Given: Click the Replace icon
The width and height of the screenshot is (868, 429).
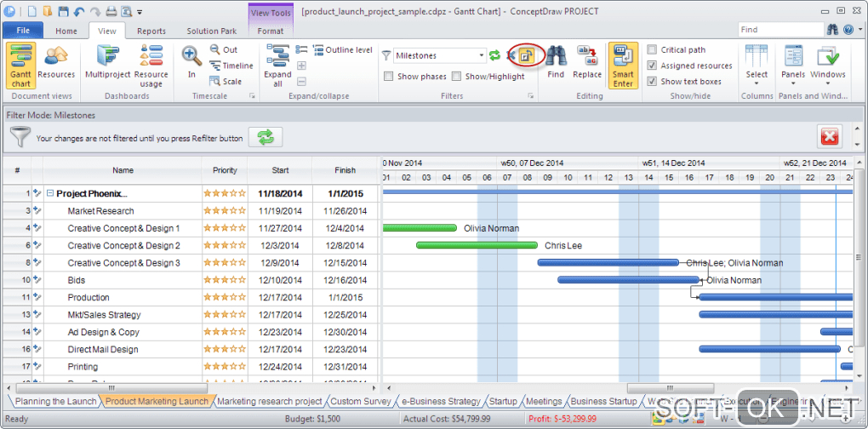Looking at the screenshot, I should coord(587,62).
